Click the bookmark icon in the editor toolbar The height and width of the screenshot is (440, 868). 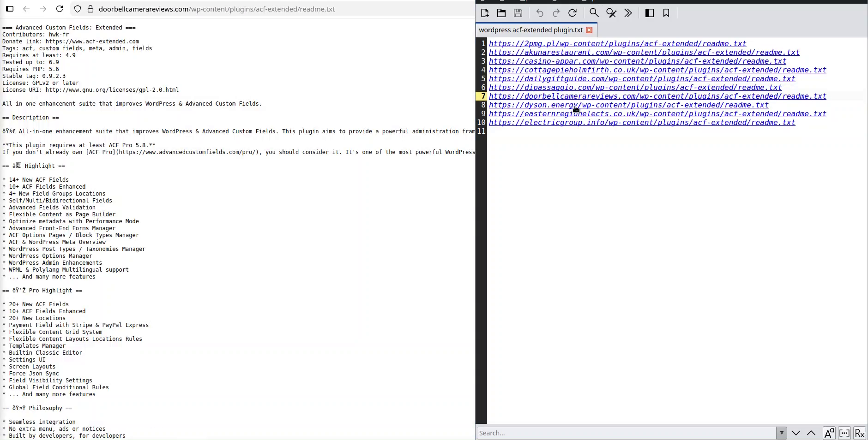click(666, 13)
